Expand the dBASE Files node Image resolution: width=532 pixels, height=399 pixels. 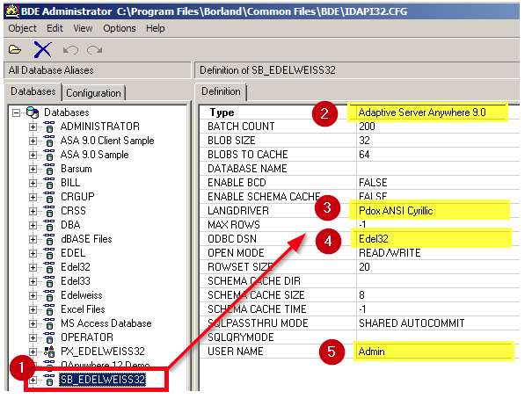point(33,239)
